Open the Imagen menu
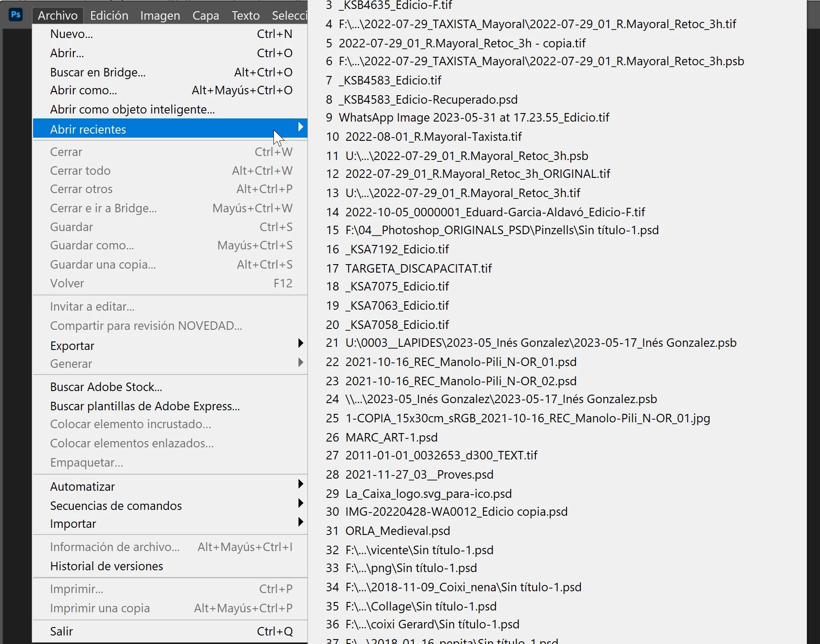Image resolution: width=820 pixels, height=644 pixels. tap(160, 15)
